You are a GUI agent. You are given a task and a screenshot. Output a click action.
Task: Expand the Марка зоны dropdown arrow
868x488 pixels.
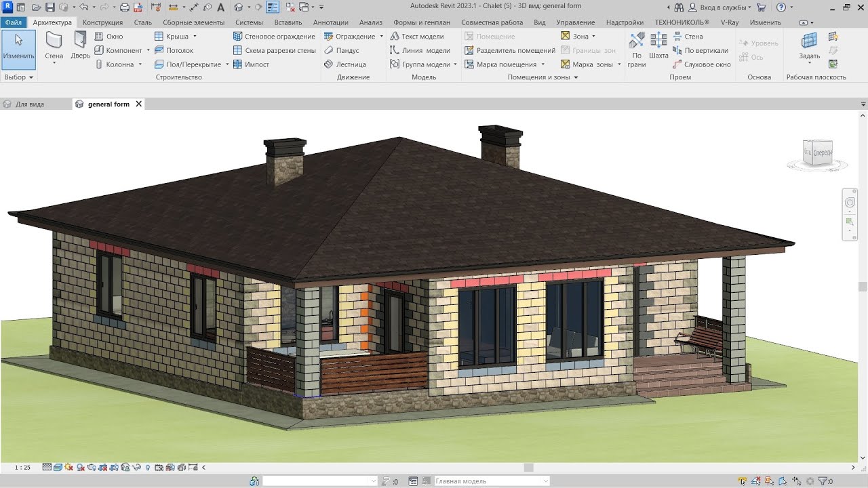pos(619,64)
